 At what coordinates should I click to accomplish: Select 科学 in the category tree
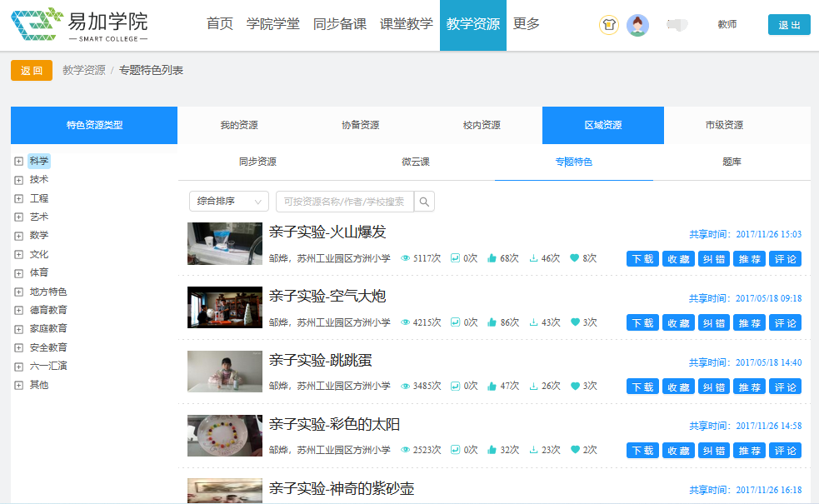tap(39, 161)
